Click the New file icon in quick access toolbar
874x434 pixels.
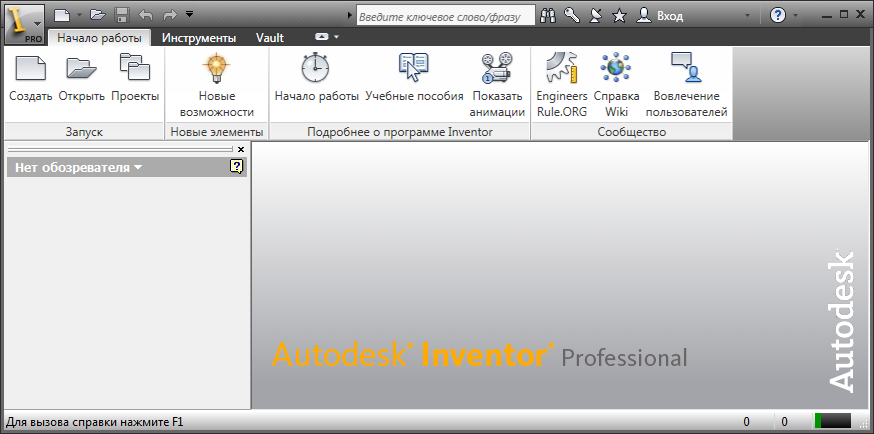coord(62,16)
